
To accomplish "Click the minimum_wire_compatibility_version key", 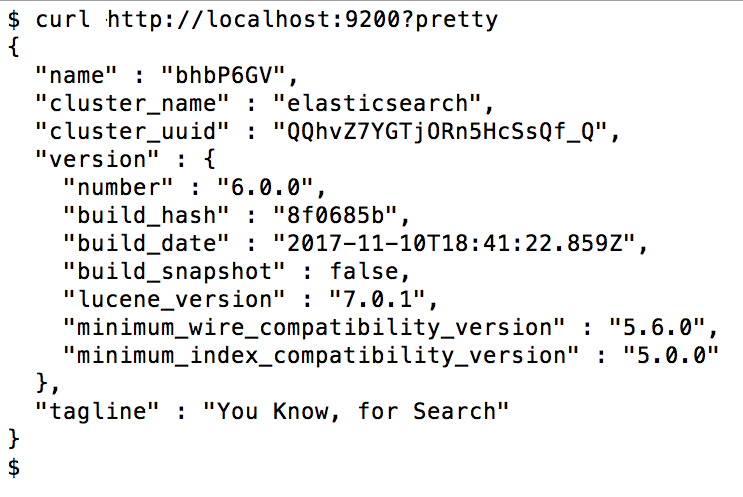I will coord(314,327).
